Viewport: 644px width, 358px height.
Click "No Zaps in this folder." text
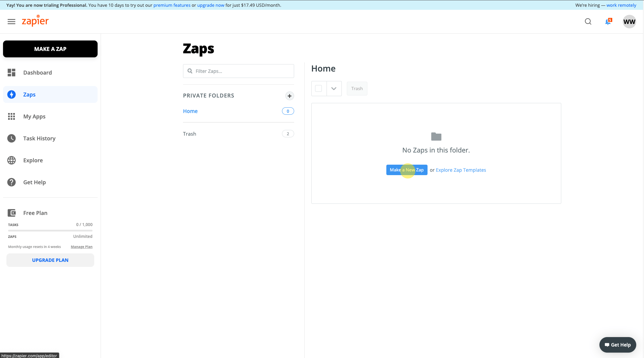click(x=436, y=150)
